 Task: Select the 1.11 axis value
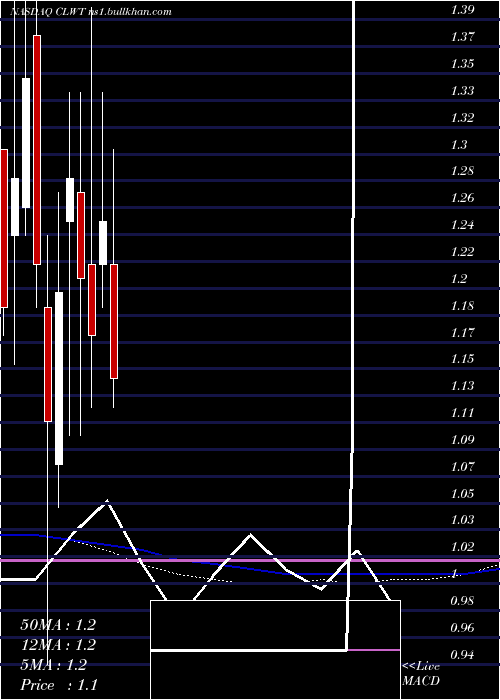[x=462, y=412]
